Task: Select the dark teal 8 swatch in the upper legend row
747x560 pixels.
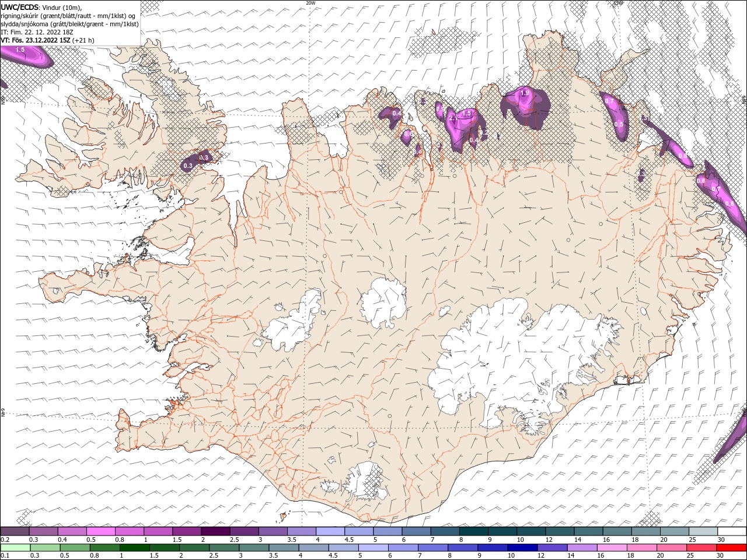Action: [x=474, y=531]
